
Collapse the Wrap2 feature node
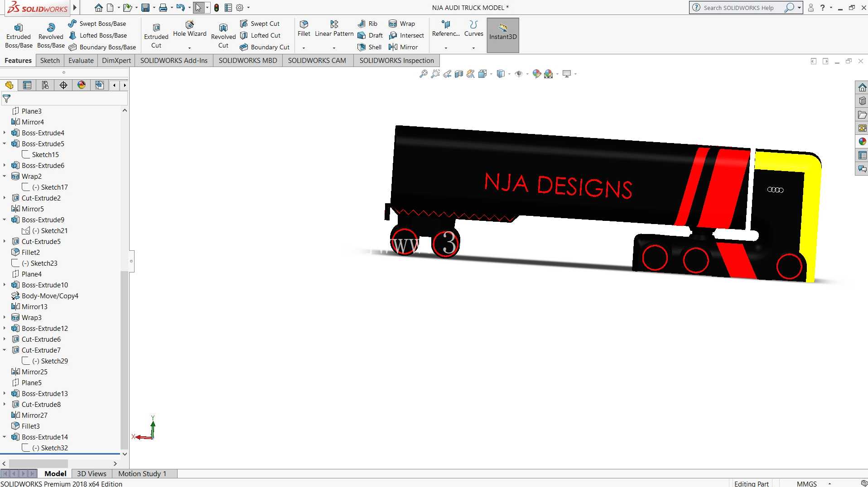pos(5,176)
